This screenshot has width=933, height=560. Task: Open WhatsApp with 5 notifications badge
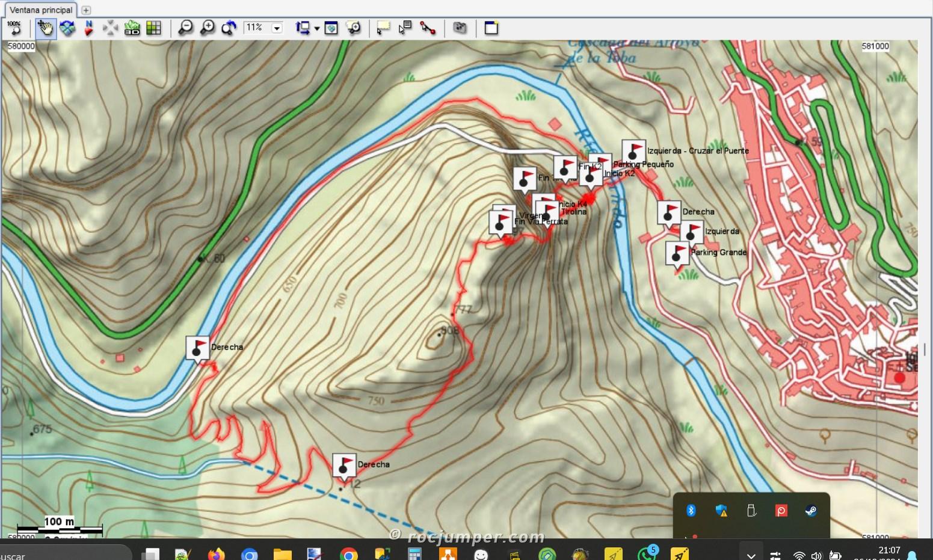tap(647, 553)
